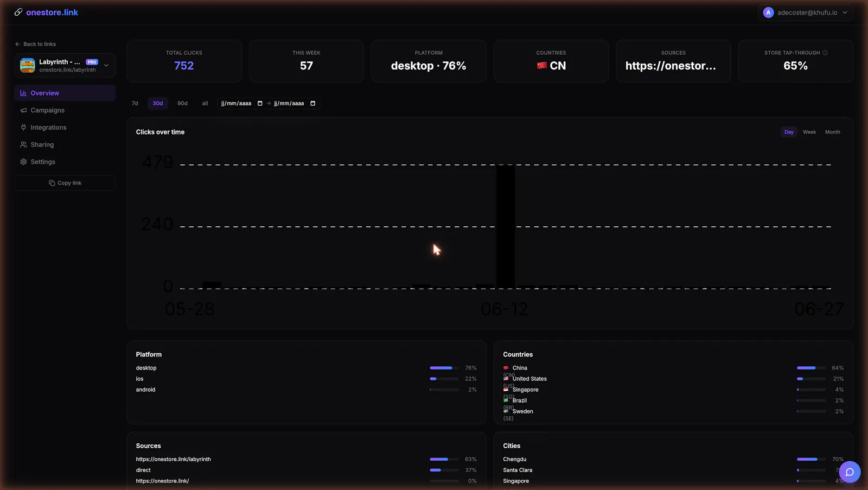This screenshot has height=490, width=868.
Task: Go to Campaigns page
Action: 65,110
